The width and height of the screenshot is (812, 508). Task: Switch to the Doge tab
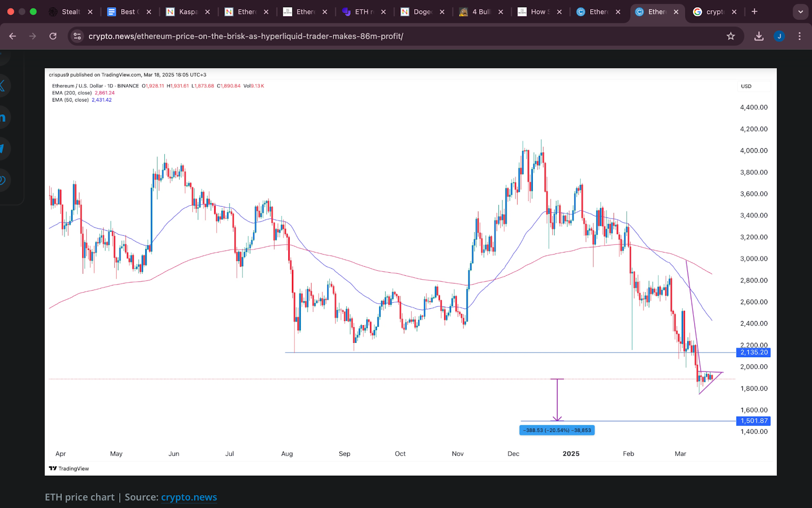tap(421, 12)
